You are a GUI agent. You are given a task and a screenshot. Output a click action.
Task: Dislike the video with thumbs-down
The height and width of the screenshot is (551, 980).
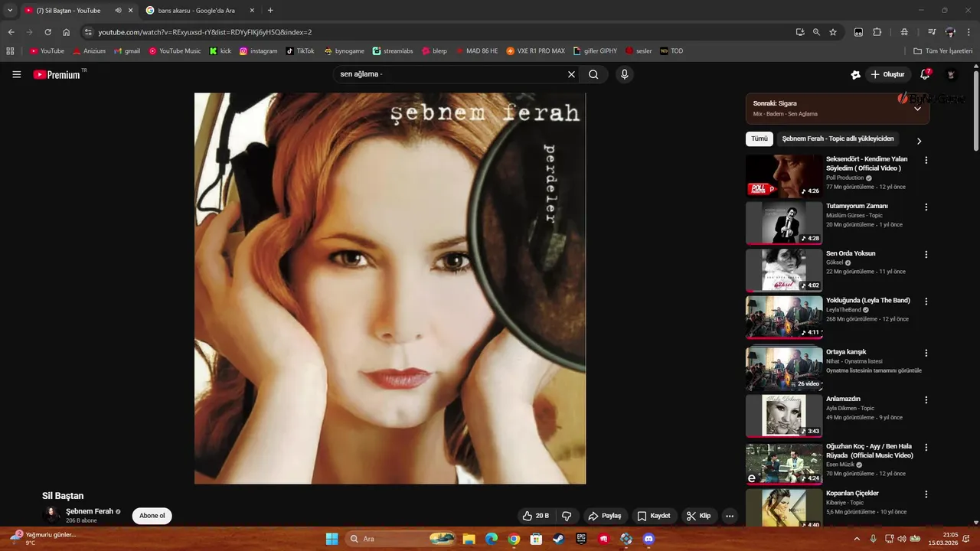click(567, 516)
